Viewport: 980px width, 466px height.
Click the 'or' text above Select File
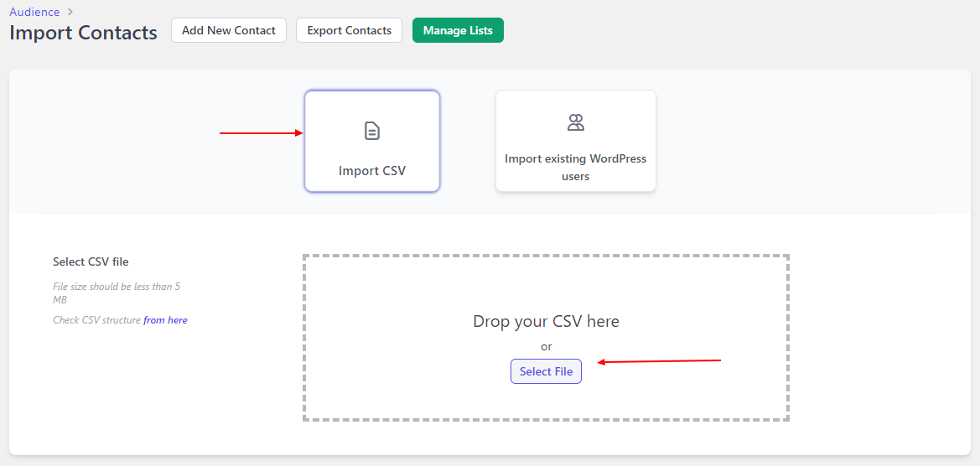click(x=547, y=347)
